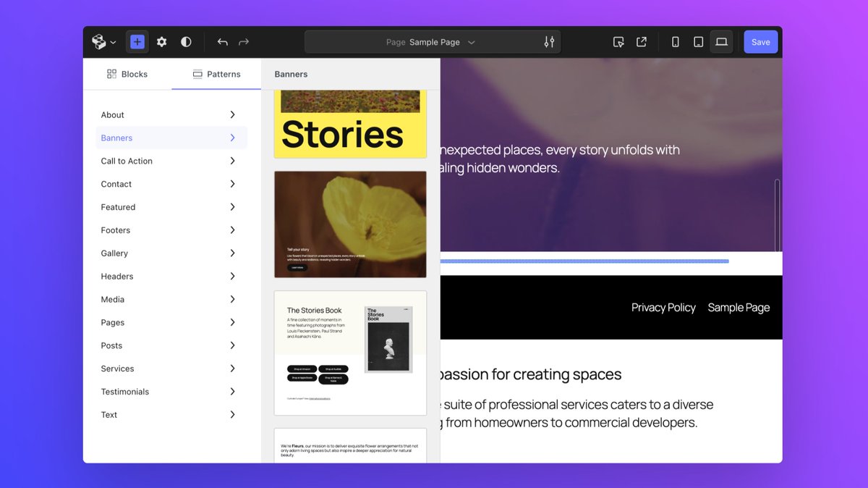Switch to tablet preview mode
This screenshot has height=488, width=868.
698,41
